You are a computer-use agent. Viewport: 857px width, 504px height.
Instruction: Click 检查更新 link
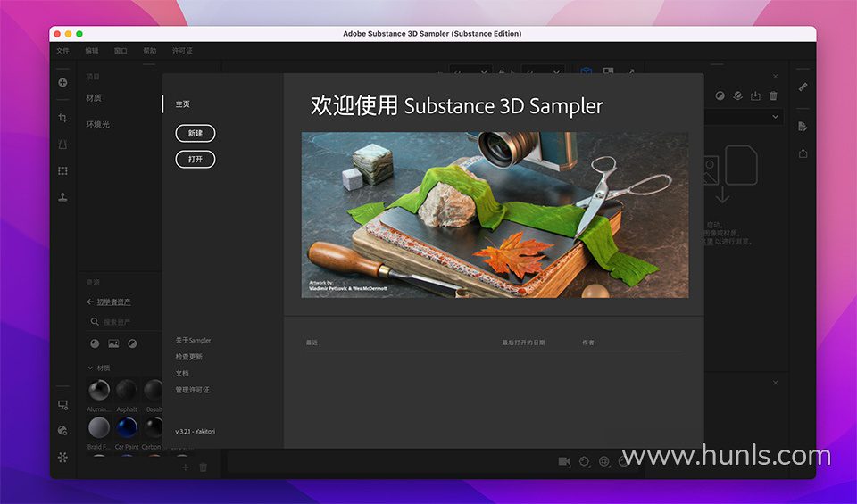click(188, 357)
